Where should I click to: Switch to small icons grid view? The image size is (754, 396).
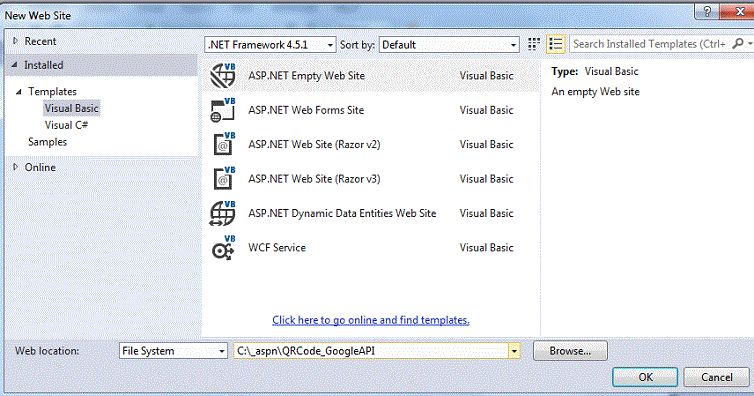pos(534,44)
